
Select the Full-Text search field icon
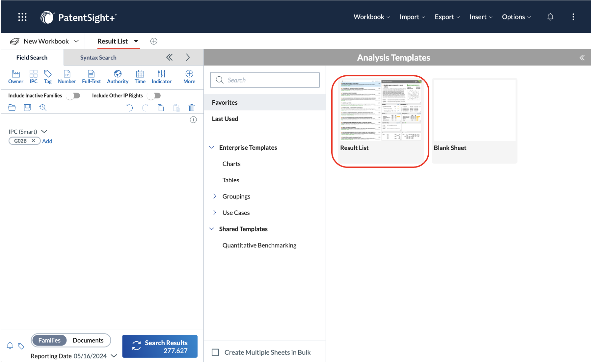coord(91,77)
